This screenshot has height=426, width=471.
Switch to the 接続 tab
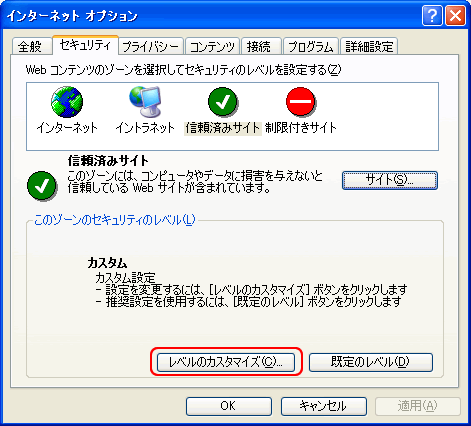tap(261, 46)
